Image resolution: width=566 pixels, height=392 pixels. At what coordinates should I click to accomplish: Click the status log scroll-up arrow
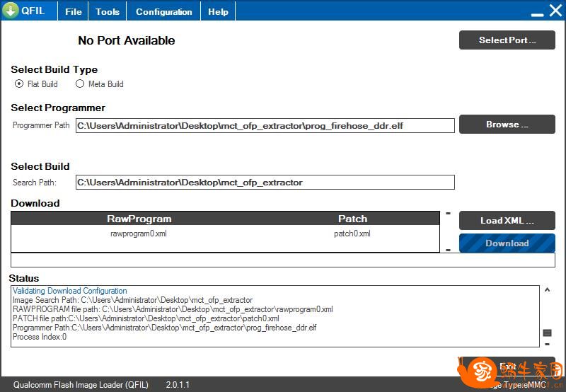(x=547, y=290)
